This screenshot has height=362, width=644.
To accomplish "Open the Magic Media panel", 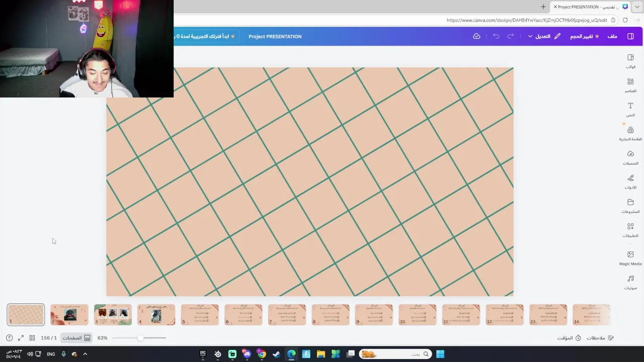I will tap(630, 258).
